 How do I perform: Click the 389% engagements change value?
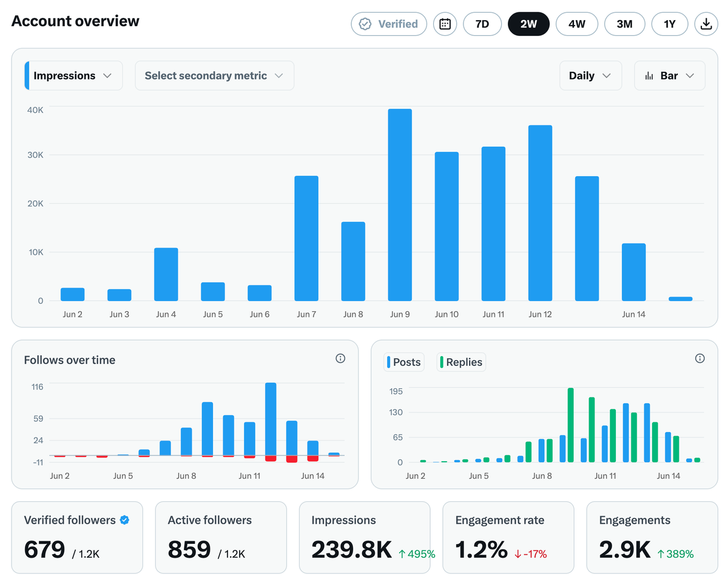[x=676, y=553]
